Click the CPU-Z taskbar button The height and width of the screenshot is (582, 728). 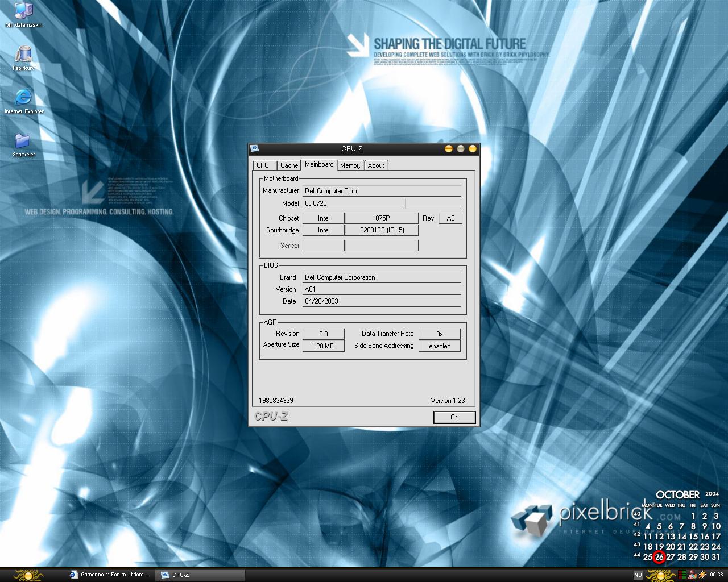click(x=201, y=575)
